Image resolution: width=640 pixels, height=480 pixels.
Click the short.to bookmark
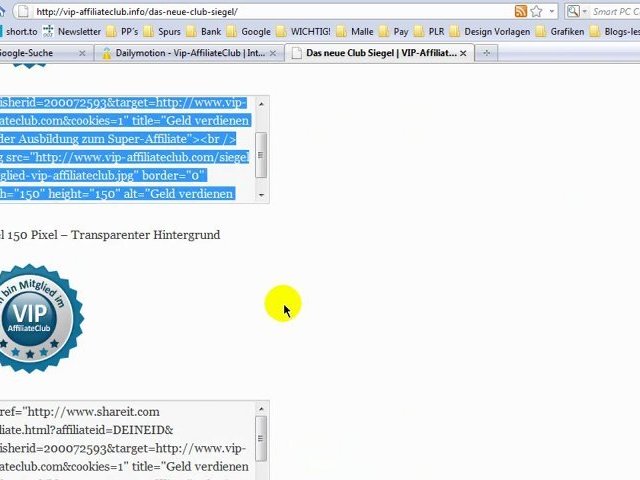click(18, 32)
